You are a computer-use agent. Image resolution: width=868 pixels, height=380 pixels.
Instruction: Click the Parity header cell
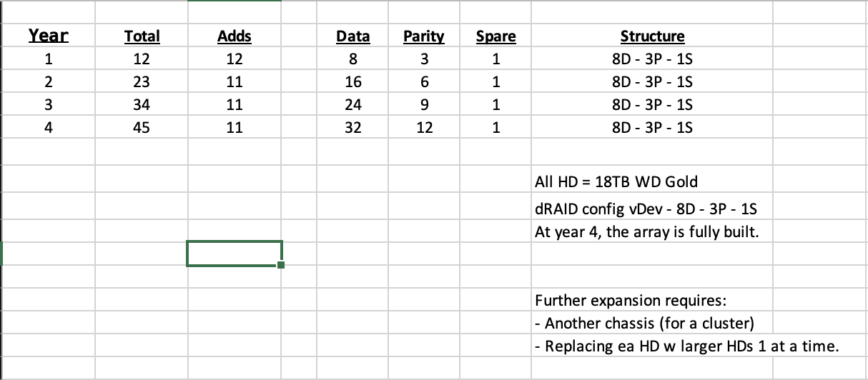coord(423,36)
